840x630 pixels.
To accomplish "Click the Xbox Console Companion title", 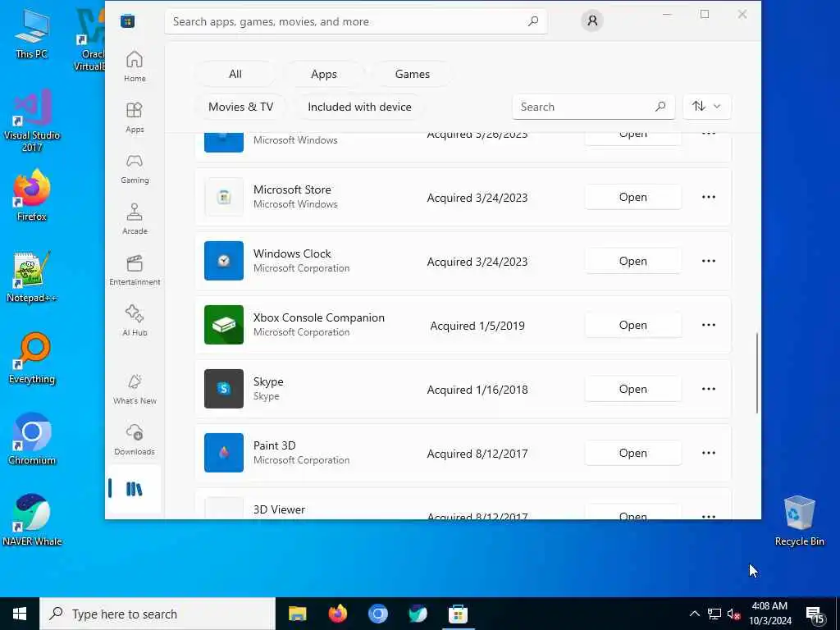I will coord(319,317).
